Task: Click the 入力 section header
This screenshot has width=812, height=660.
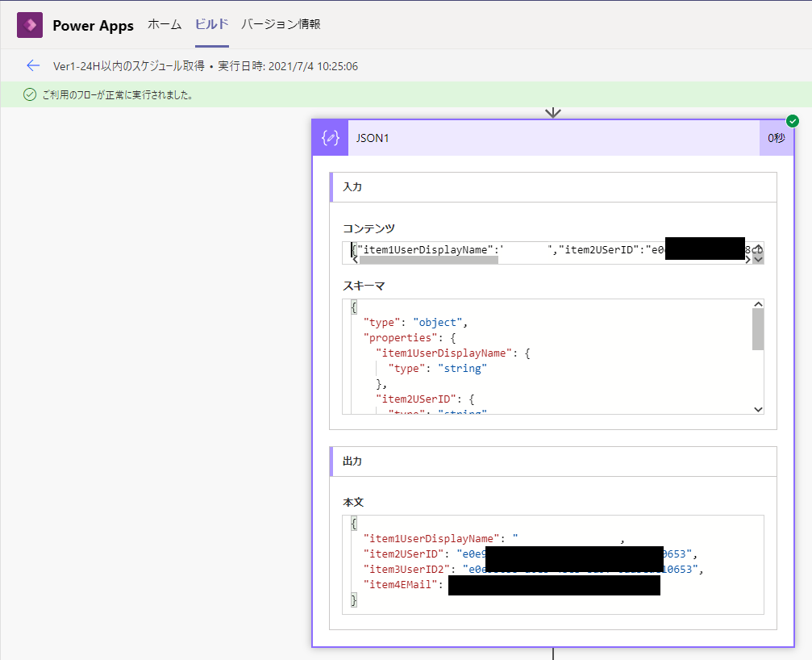Action: pos(553,187)
